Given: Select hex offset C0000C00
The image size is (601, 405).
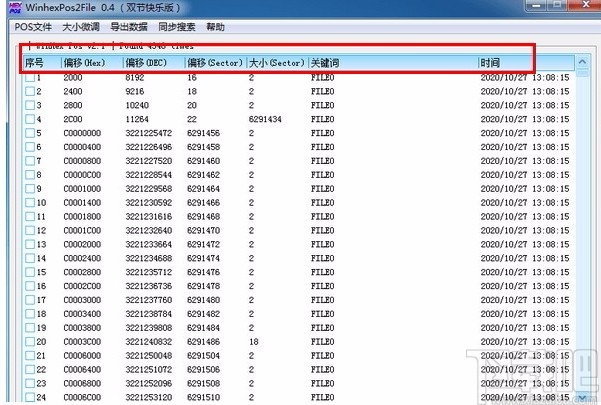Looking at the screenshot, I should [82, 175].
